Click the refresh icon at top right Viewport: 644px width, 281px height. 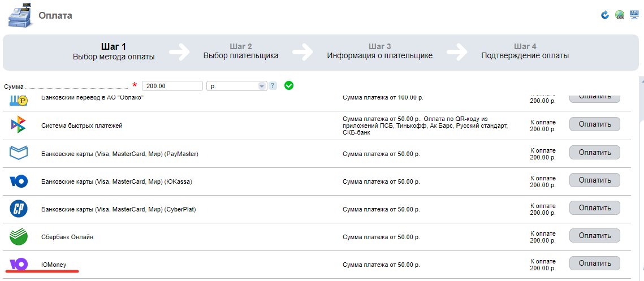[x=604, y=15]
